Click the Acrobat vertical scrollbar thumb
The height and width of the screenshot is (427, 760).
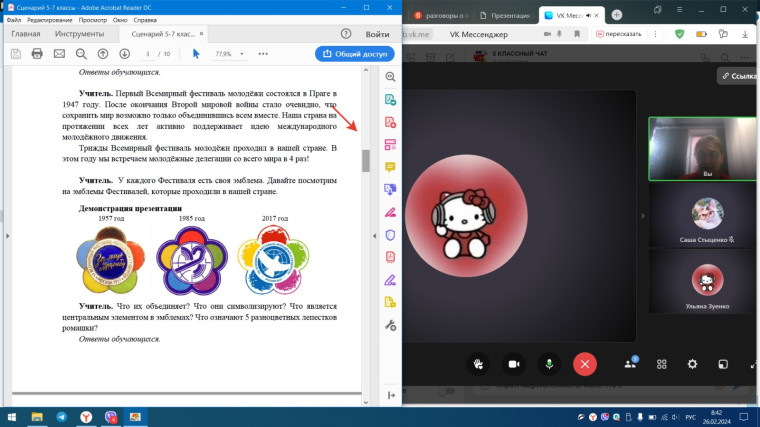click(365, 160)
